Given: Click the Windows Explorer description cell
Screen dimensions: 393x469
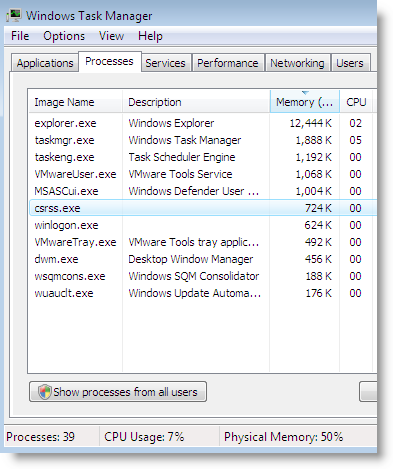Looking at the screenshot, I should click(171, 123).
